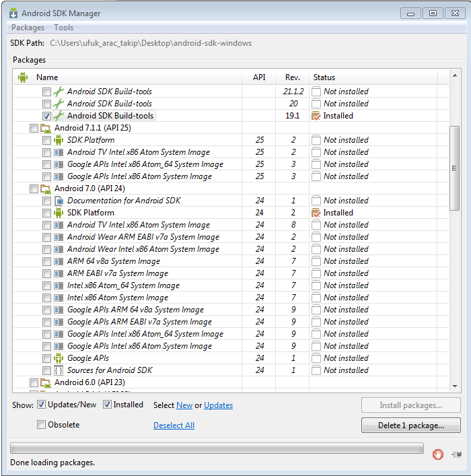Viewport: 471px width, 476px height.
Task: Sort by the Name column header
Action: pyautogui.click(x=128, y=77)
